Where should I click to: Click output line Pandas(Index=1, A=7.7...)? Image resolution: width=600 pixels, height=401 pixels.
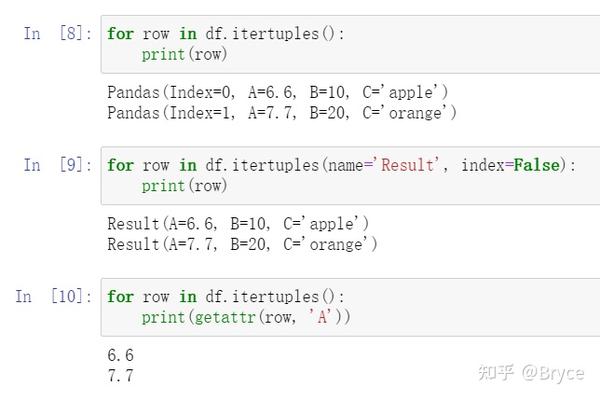pyautogui.click(x=282, y=112)
